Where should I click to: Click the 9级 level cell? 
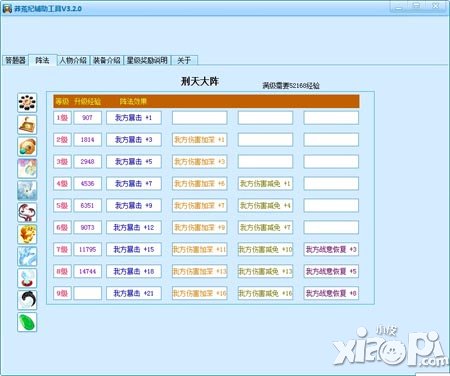(62, 293)
